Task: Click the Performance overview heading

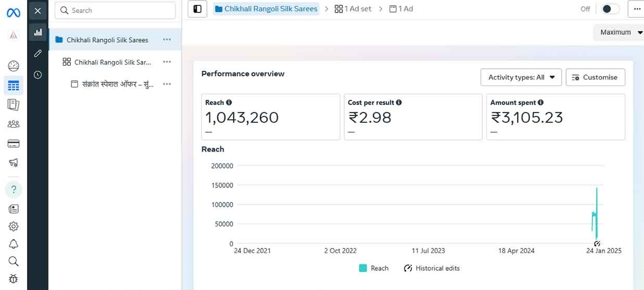Action: [243, 73]
